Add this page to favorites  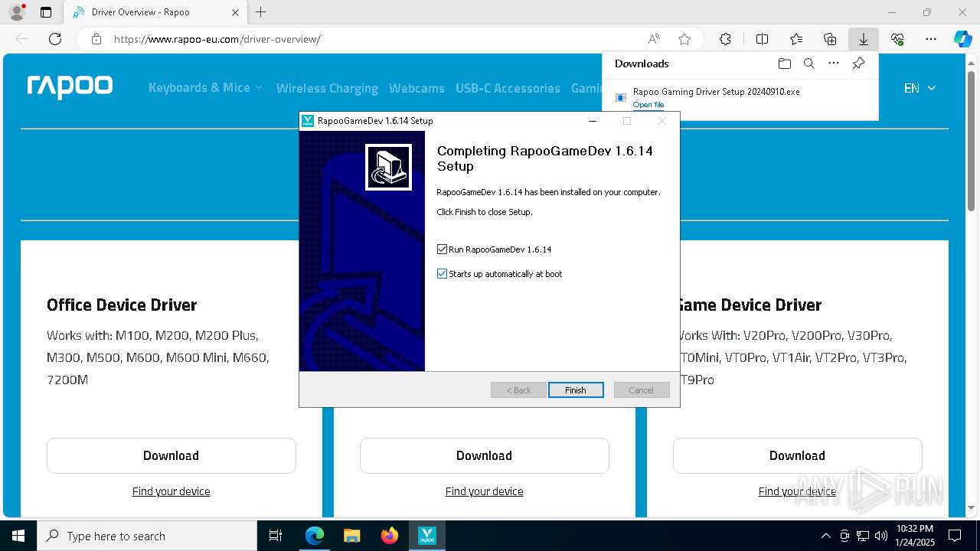point(684,39)
